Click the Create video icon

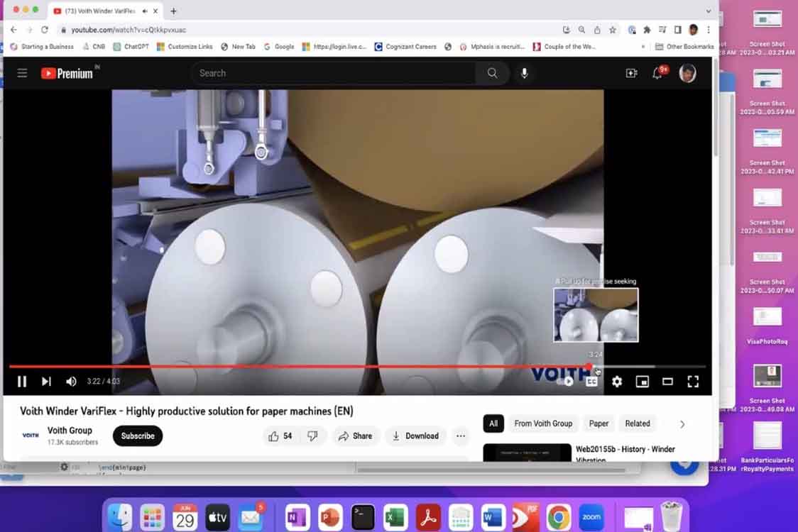click(x=631, y=73)
